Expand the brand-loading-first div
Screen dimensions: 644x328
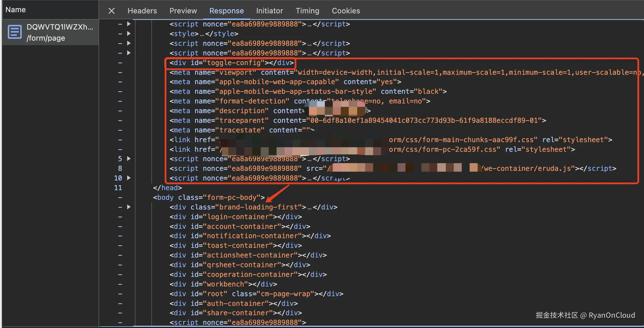pos(129,207)
